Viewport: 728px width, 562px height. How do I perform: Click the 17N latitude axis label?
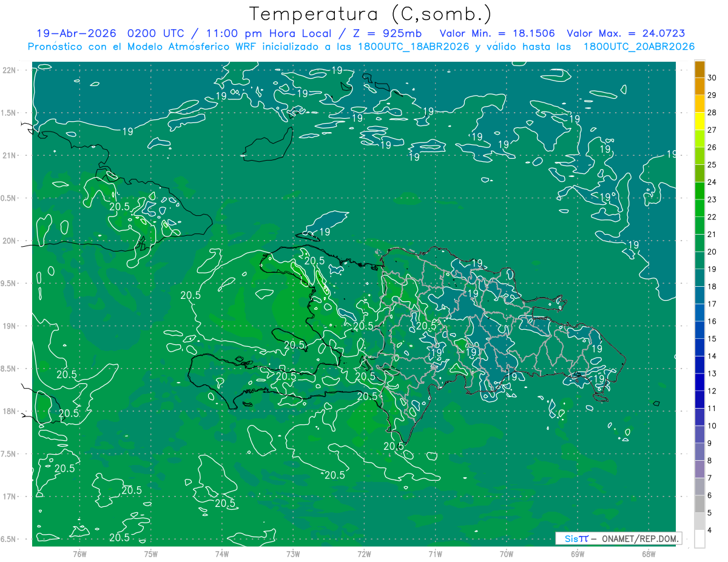tap(10, 497)
